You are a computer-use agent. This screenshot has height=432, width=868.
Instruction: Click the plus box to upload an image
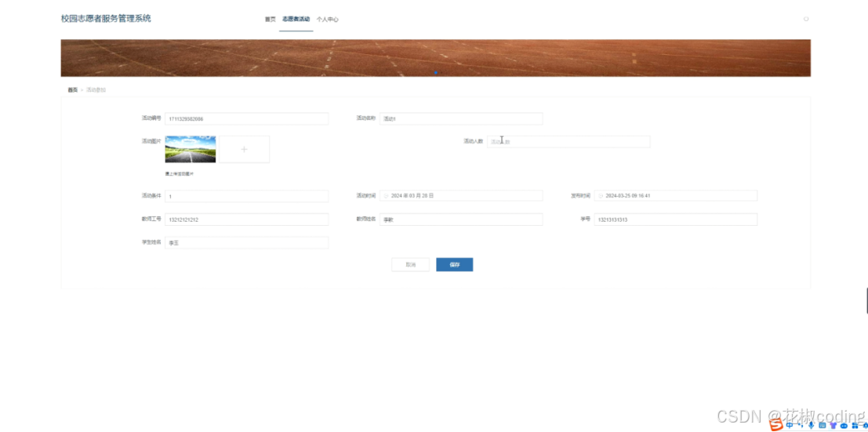click(x=244, y=150)
